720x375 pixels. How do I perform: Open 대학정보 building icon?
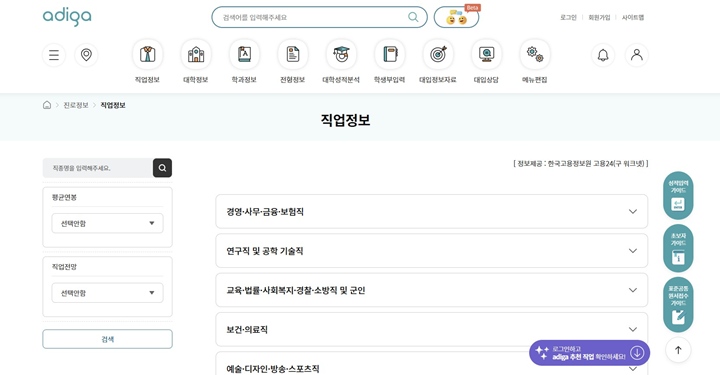(196, 54)
